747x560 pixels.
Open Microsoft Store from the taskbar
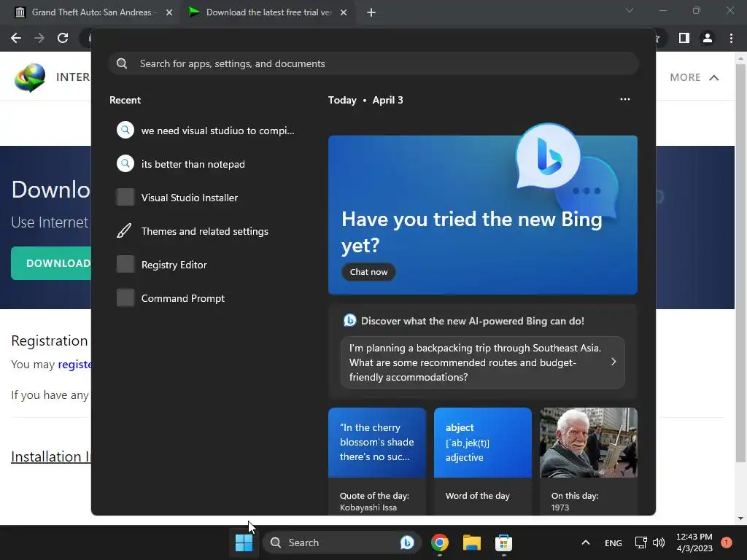pyautogui.click(x=503, y=542)
